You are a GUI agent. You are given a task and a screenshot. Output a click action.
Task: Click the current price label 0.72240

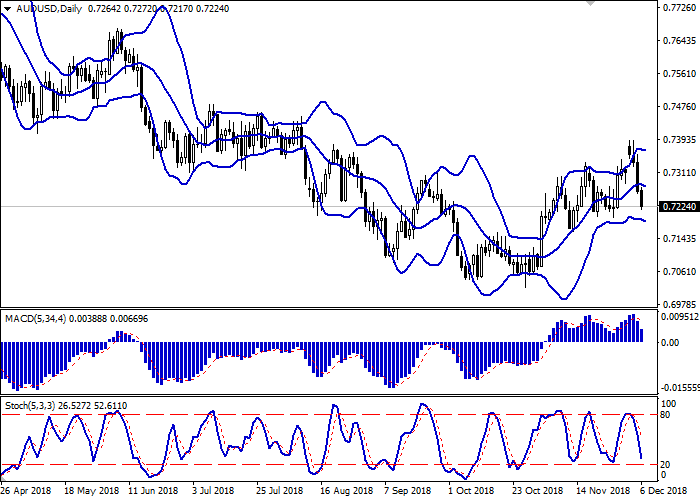tap(679, 207)
